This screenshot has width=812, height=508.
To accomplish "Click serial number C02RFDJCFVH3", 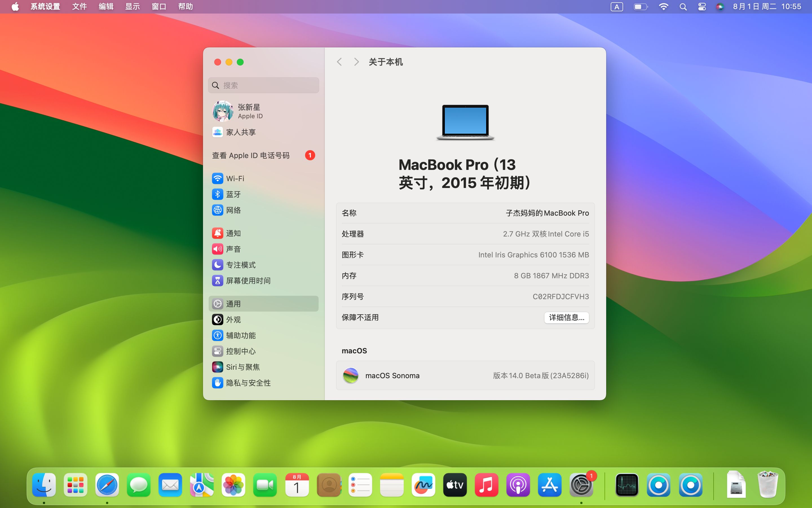I will tap(561, 296).
